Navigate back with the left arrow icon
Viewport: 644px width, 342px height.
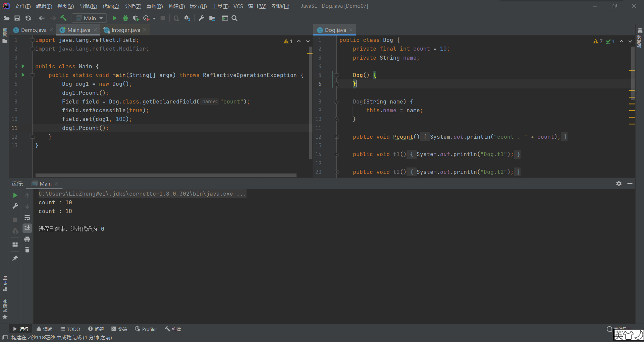tap(42, 18)
